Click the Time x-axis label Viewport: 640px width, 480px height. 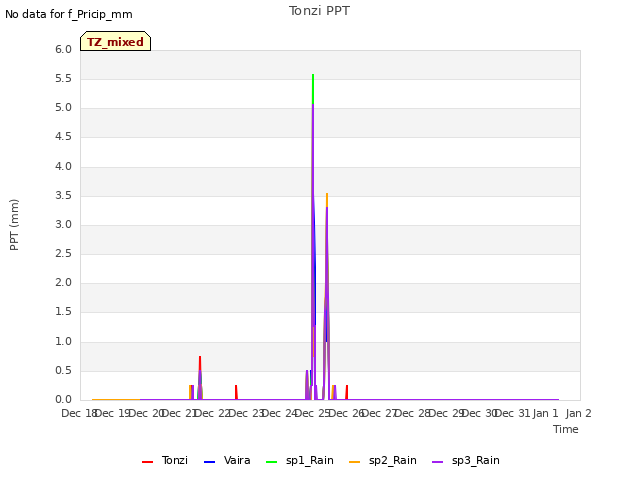[x=566, y=429]
